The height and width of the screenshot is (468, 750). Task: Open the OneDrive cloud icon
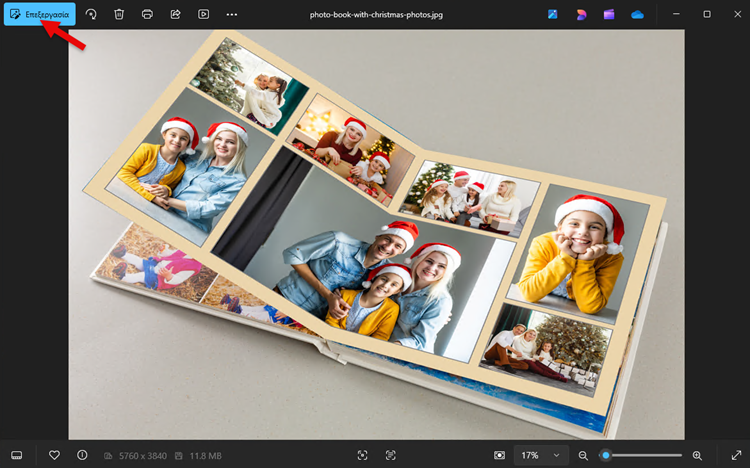(637, 14)
